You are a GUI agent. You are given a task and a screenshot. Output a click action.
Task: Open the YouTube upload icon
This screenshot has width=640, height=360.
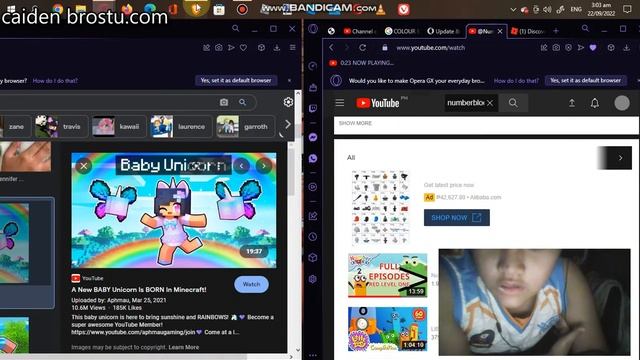point(572,103)
